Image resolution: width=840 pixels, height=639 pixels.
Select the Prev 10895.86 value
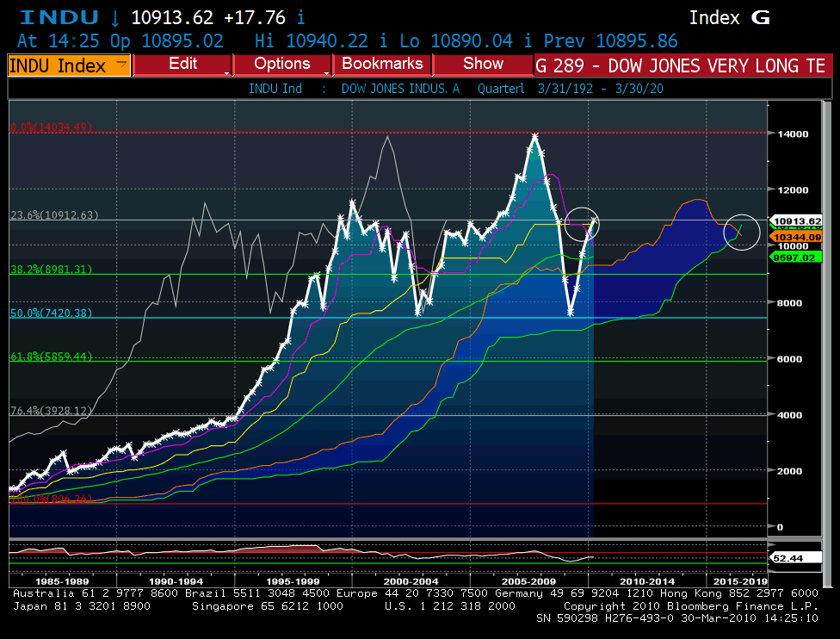(611, 40)
